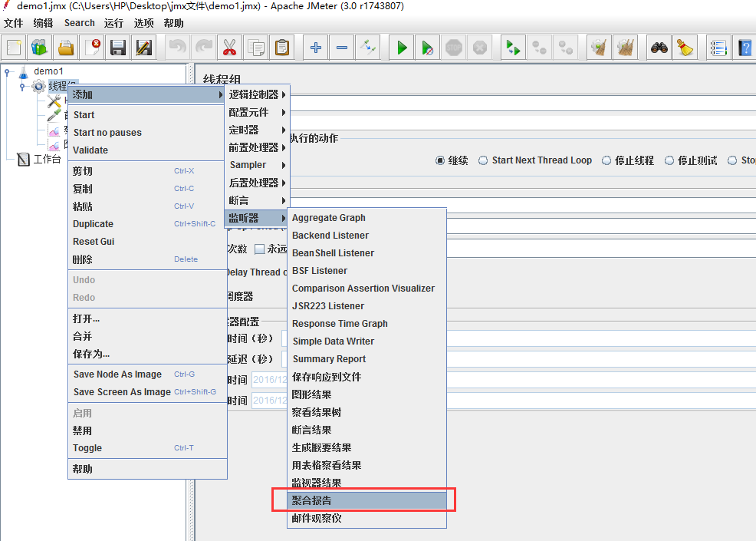Select the 停止线程 radio button
Image resolution: width=756 pixels, height=541 pixels.
[x=606, y=160]
